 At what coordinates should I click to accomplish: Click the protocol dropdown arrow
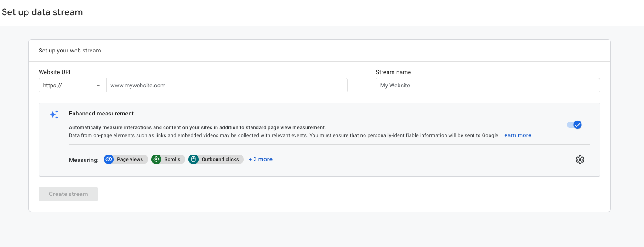pos(98,86)
